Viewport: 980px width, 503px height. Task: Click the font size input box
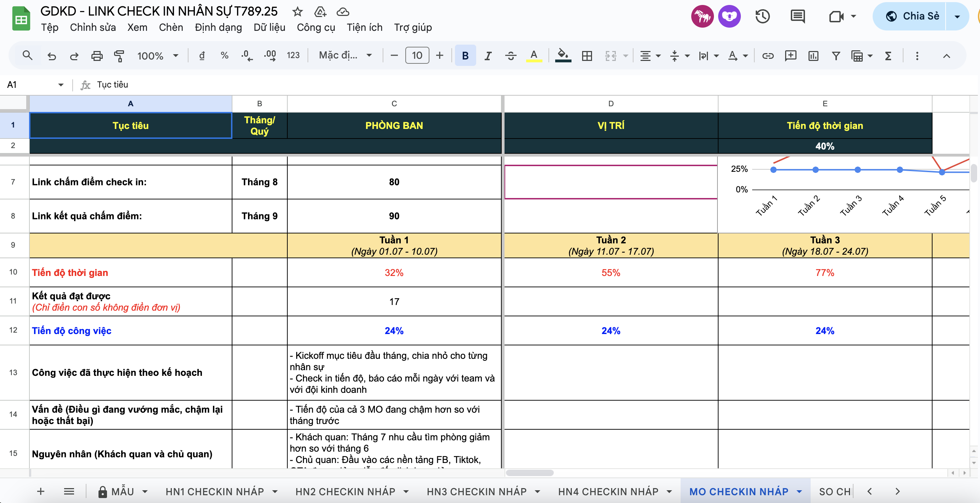click(x=417, y=56)
